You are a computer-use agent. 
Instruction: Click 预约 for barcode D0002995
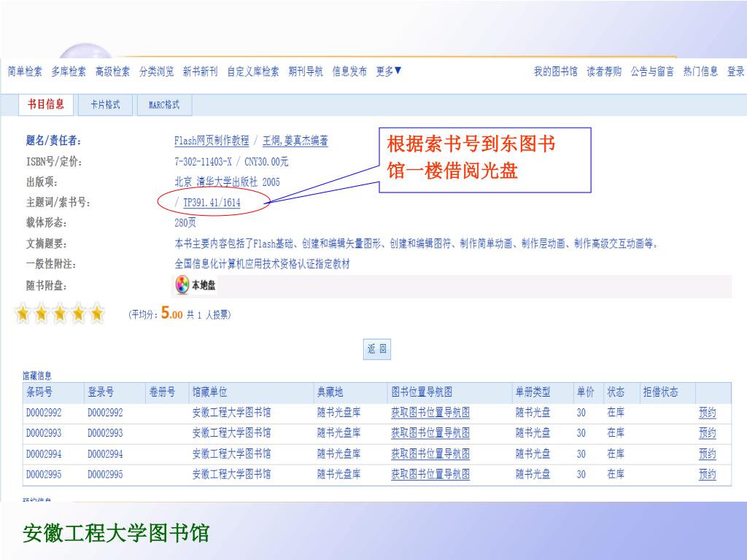tap(707, 474)
